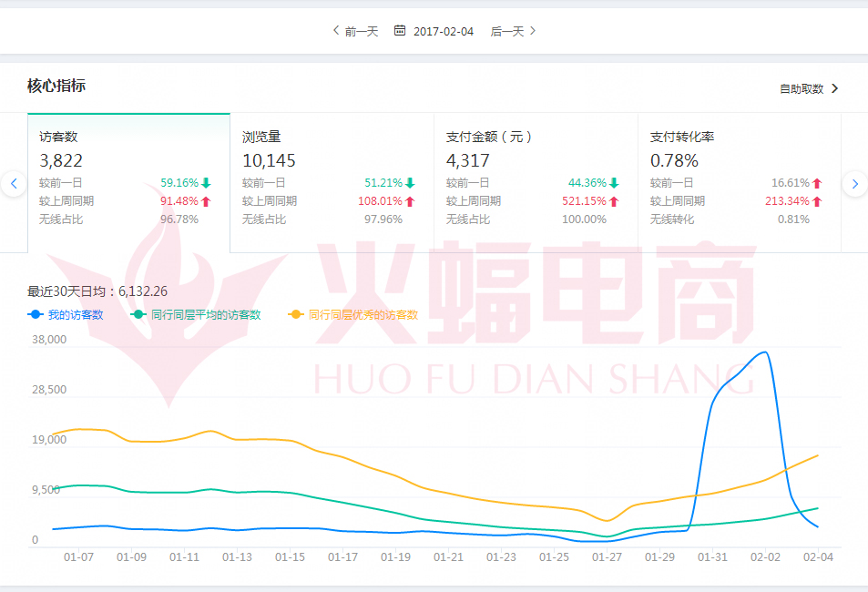868x592 pixels.
Task: Click the 28,500 y-axis label
Action: (49, 390)
